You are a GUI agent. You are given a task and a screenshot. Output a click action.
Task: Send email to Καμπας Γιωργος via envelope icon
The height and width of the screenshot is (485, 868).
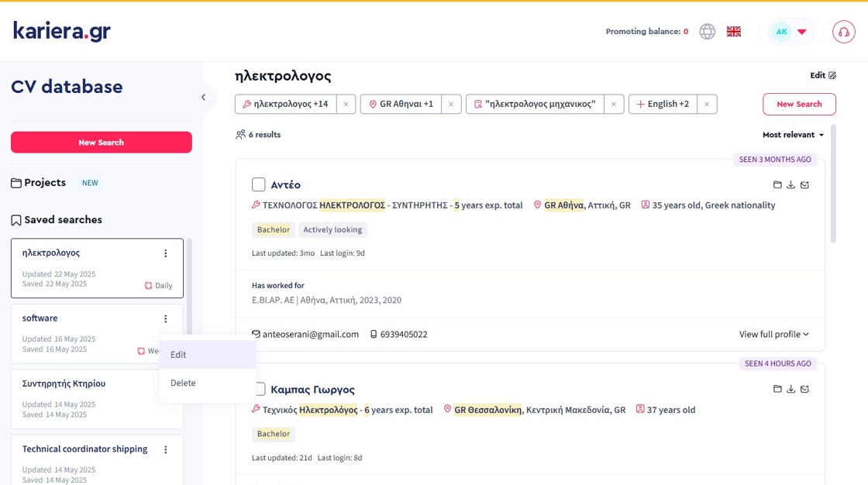804,389
